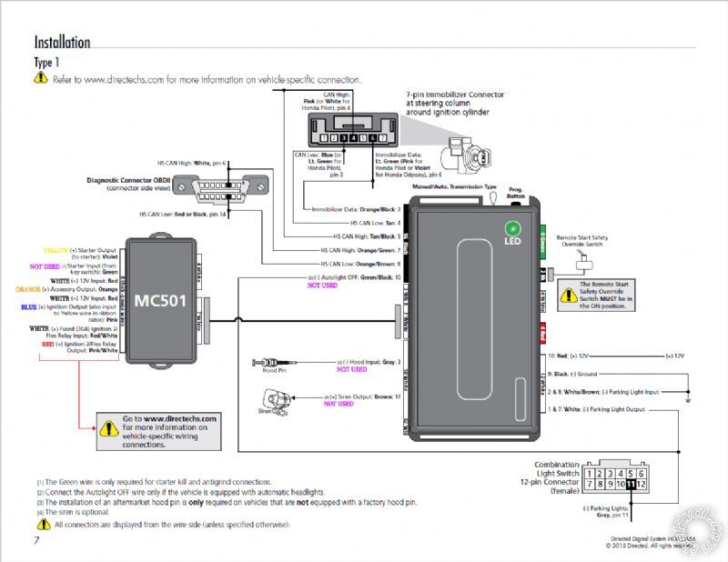This screenshot has height=562, width=728.
Task: Click the BLUE Ignition Output annotation
Action: [x=69, y=313]
